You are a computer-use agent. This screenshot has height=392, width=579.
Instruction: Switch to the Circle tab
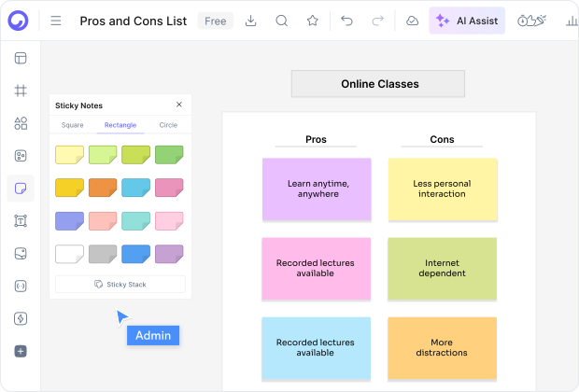pyautogui.click(x=168, y=125)
